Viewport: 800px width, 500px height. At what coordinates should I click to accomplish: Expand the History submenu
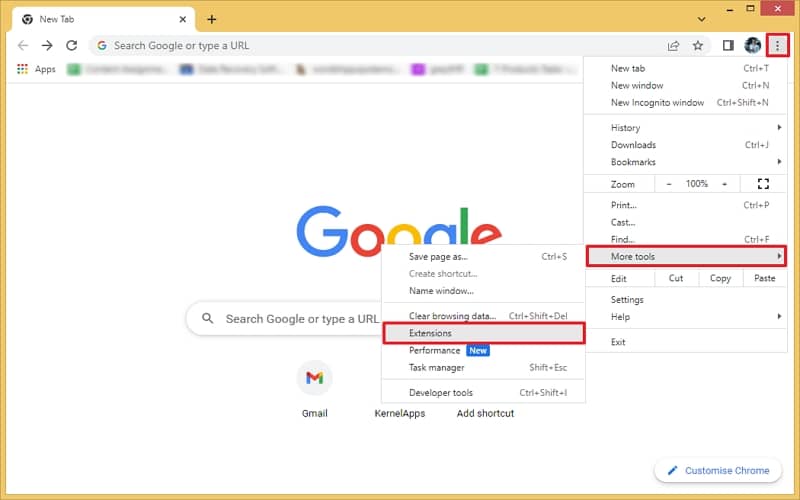pyautogui.click(x=686, y=128)
